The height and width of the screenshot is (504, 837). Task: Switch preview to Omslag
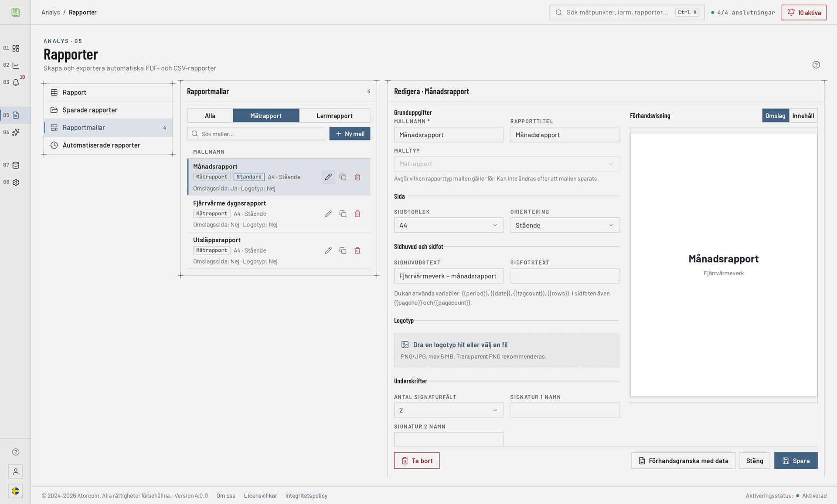(x=775, y=115)
